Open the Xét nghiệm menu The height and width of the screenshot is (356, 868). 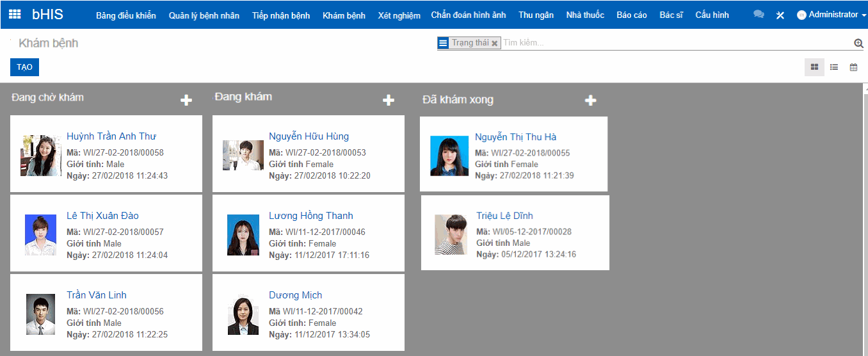click(x=399, y=15)
